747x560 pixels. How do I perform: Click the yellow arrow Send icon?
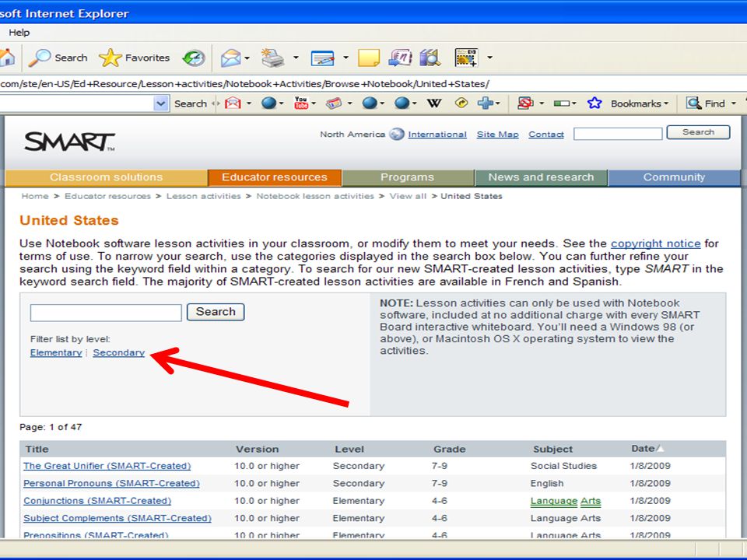461,103
